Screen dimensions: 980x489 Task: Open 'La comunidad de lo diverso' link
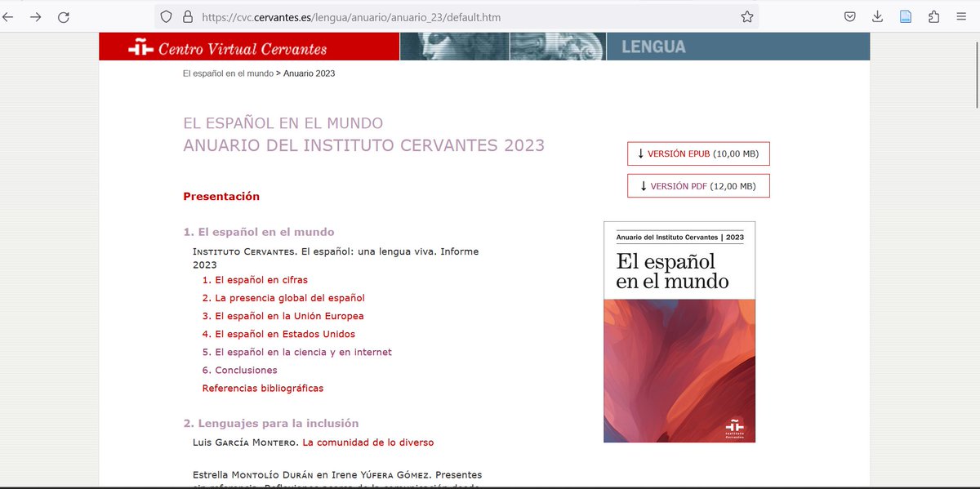click(x=368, y=442)
